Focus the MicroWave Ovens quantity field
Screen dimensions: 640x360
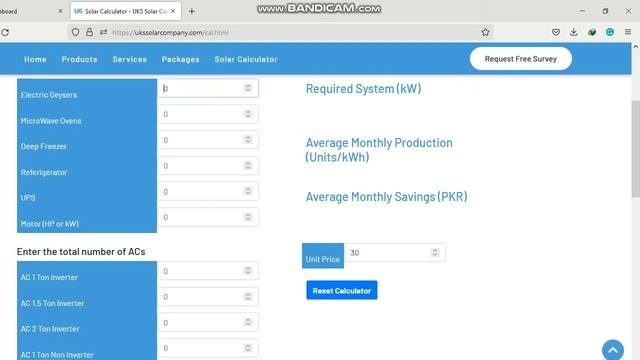pyautogui.click(x=208, y=114)
